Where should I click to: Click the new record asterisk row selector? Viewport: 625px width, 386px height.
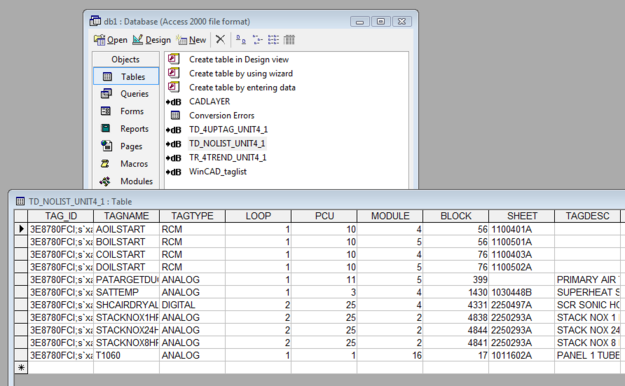click(x=21, y=368)
